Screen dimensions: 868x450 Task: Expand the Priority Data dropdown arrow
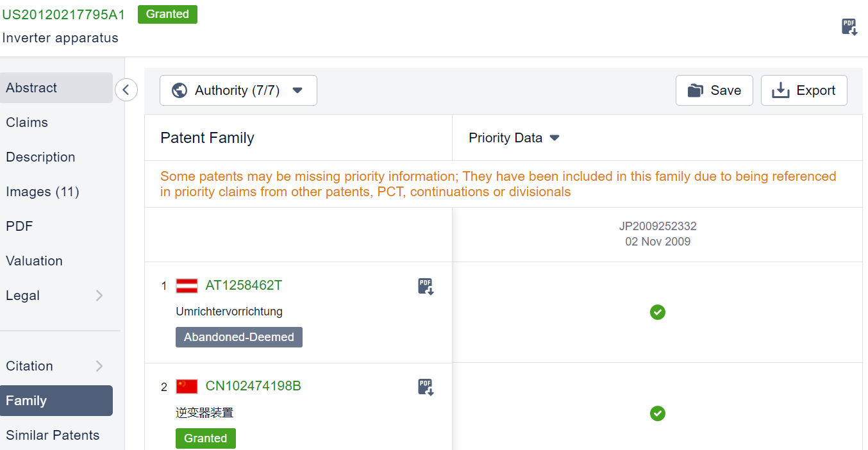click(555, 138)
